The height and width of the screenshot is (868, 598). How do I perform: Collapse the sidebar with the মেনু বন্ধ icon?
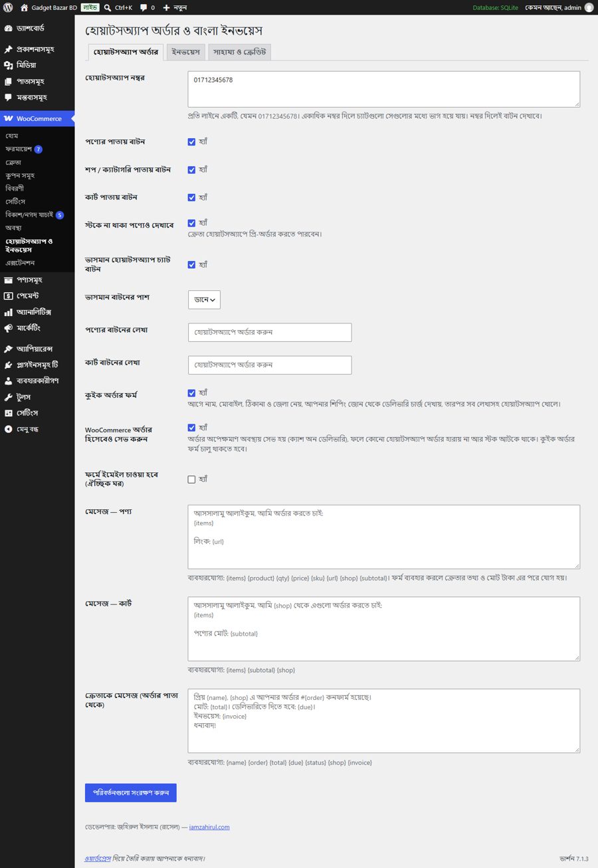[8, 429]
